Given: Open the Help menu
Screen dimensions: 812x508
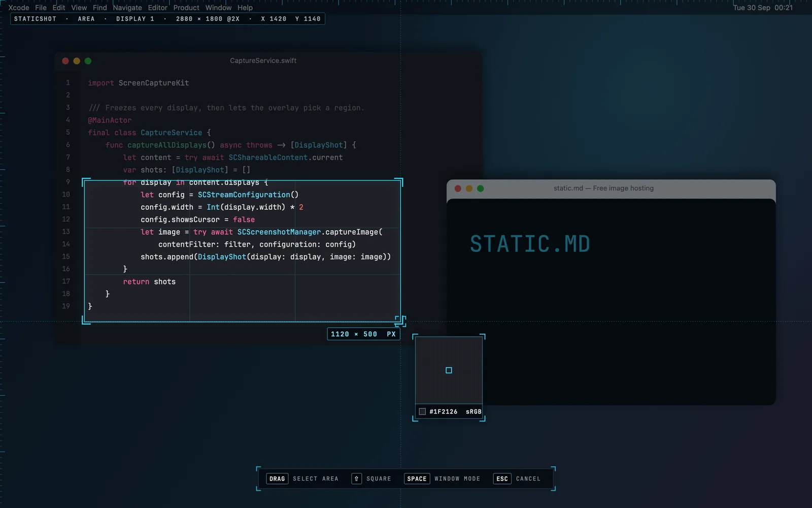Looking at the screenshot, I should point(245,8).
